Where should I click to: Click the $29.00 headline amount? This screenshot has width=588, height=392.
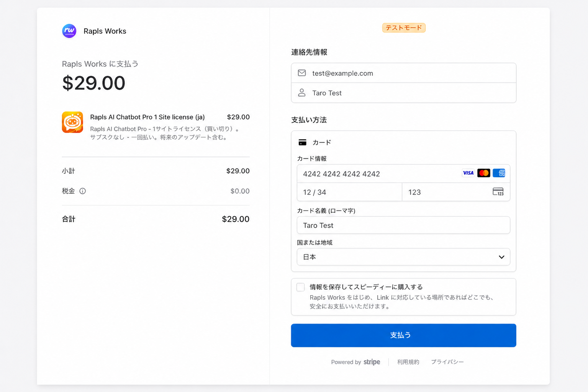(x=94, y=83)
